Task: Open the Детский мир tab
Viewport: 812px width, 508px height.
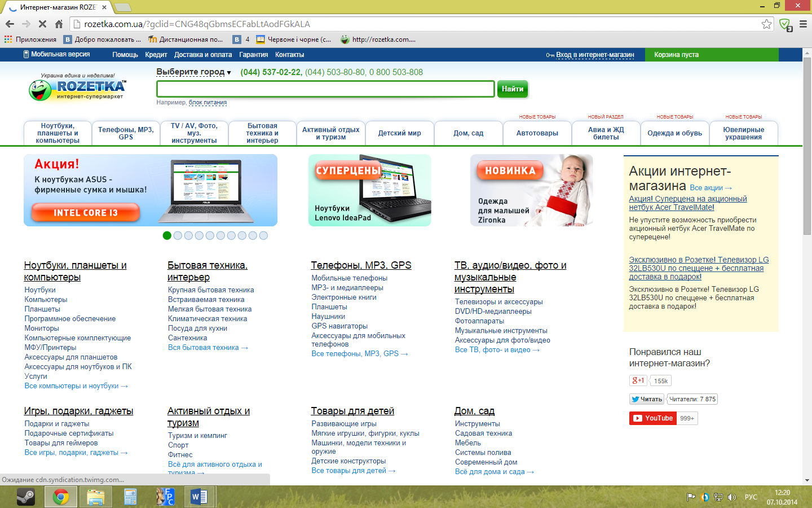Action: point(400,133)
